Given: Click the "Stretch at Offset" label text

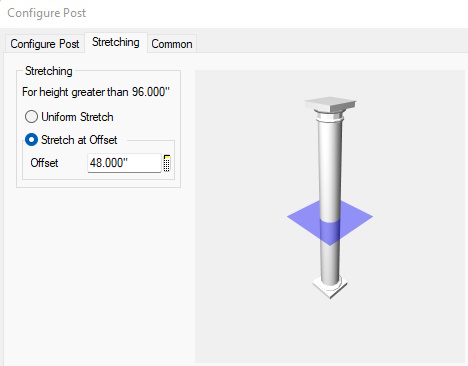Looking at the screenshot, I should point(79,140).
